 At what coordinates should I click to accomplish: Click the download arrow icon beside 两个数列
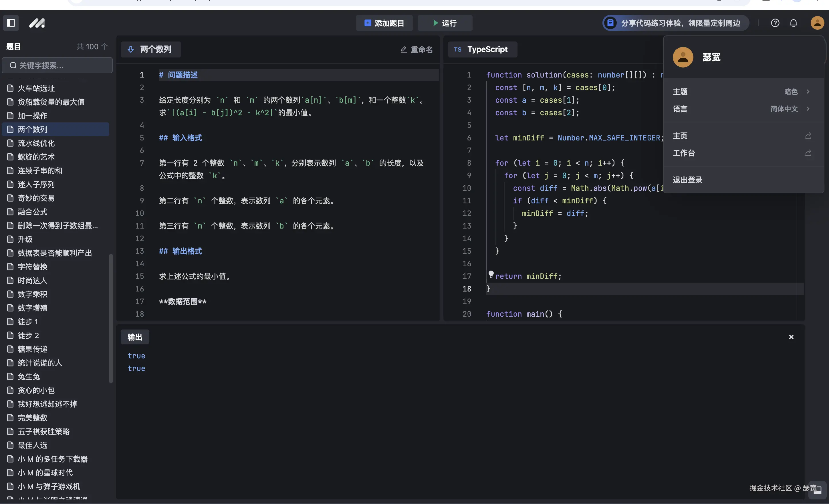[x=130, y=49]
